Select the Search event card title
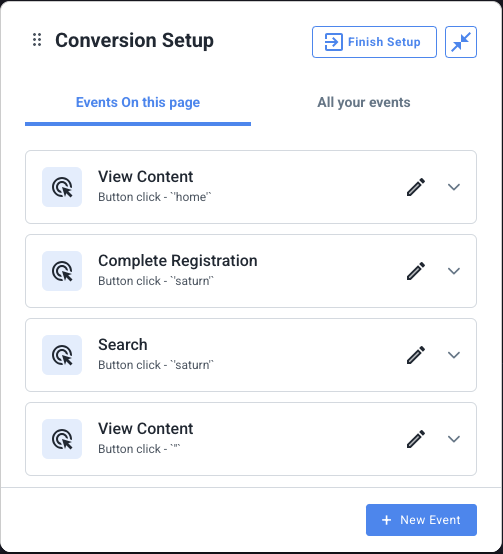503x554 pixels. click(123, 344)
